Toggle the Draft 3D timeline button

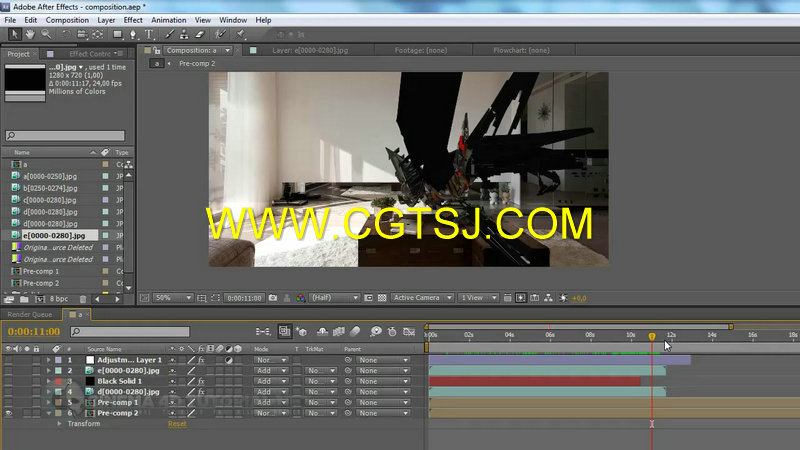(301, 332)
